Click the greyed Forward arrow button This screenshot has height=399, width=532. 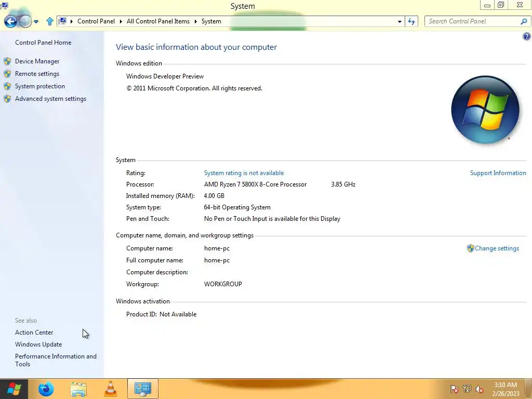[x=25, y=21]
